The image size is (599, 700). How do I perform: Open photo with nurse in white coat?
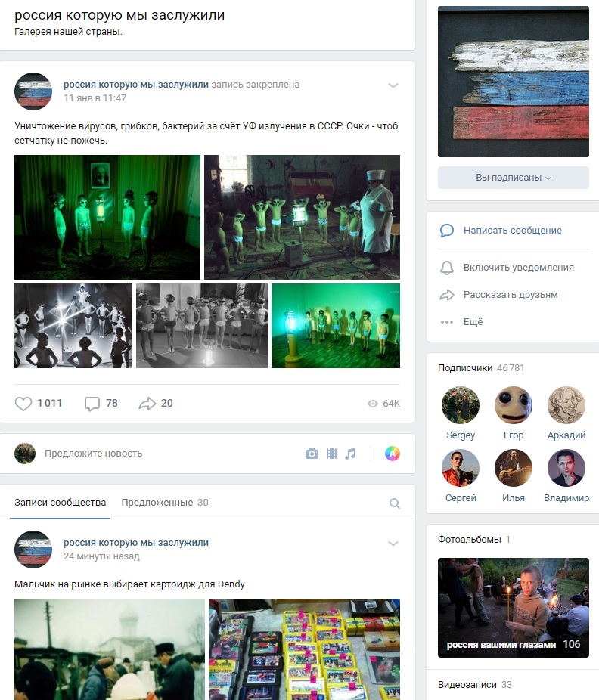[x=302, y=217]
